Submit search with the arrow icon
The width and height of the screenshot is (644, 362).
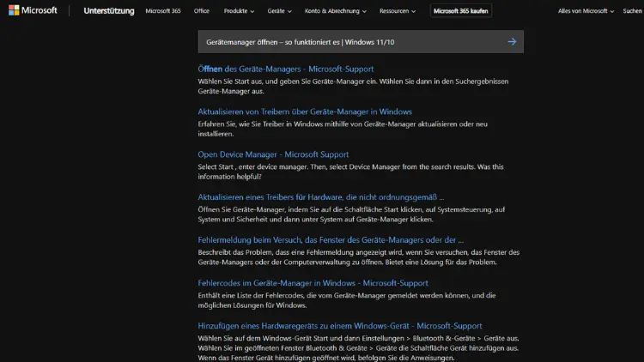click(x=512, y=41)
